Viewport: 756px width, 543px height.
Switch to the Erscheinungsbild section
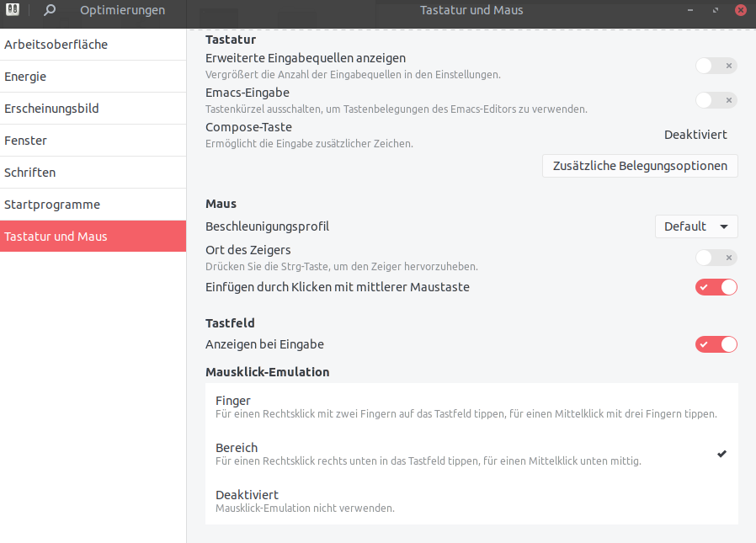[x=93, y=109]
